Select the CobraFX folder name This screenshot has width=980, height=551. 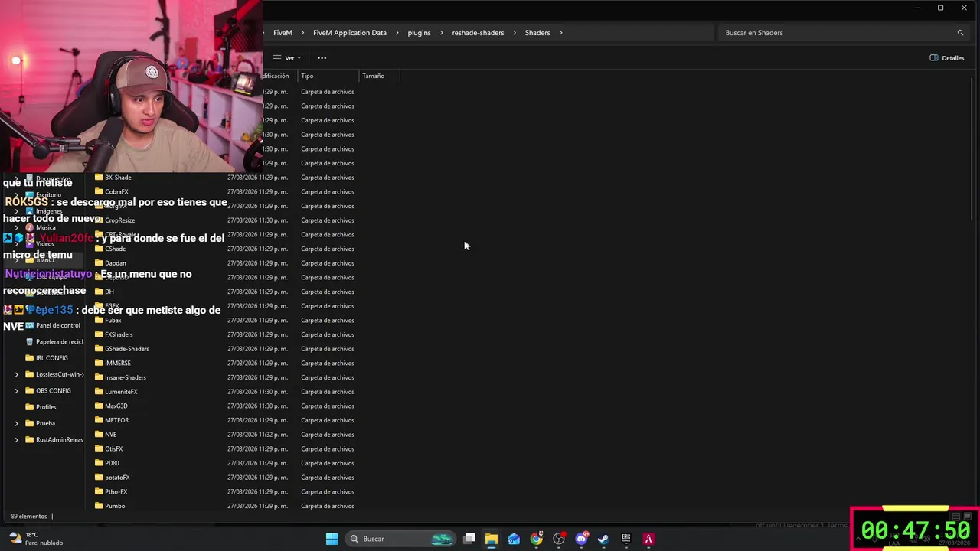click(116, 192)
